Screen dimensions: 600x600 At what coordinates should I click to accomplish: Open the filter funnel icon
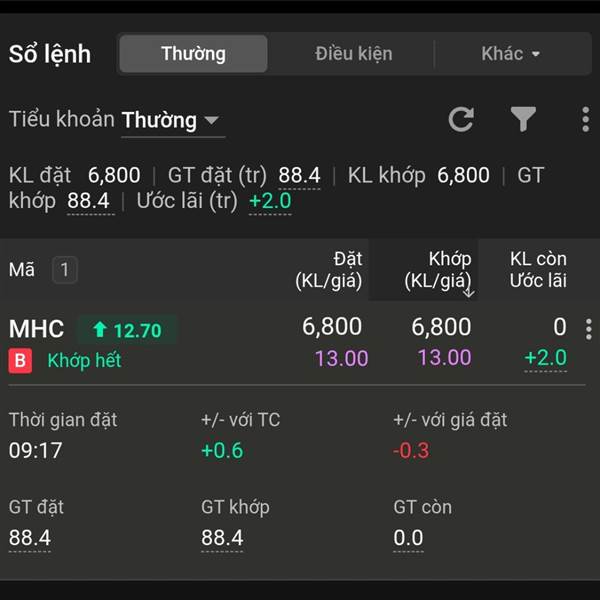click(523, 119)
